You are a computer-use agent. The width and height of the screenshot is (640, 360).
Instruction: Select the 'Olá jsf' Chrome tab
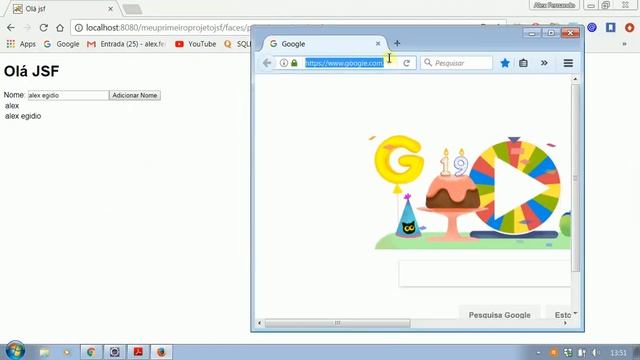pyautogui.click(x=61, y=9)
